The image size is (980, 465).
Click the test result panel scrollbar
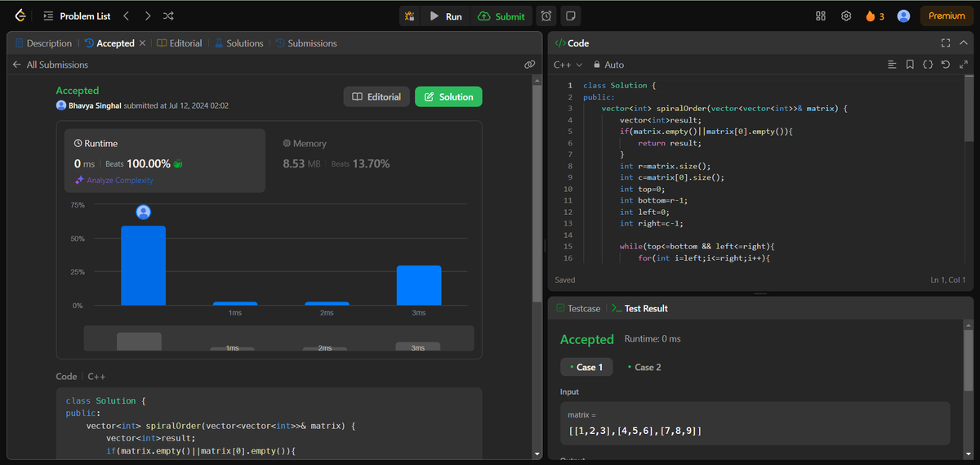click(968, 360)
